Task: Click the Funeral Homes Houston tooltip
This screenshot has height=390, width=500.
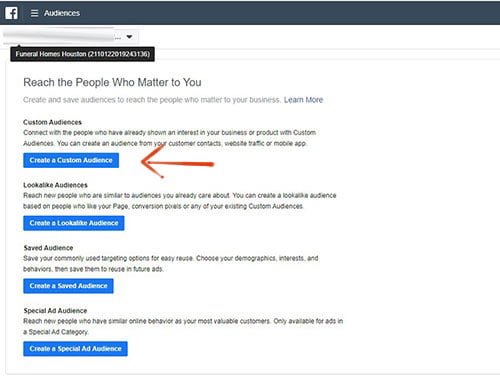Action: 82,54
